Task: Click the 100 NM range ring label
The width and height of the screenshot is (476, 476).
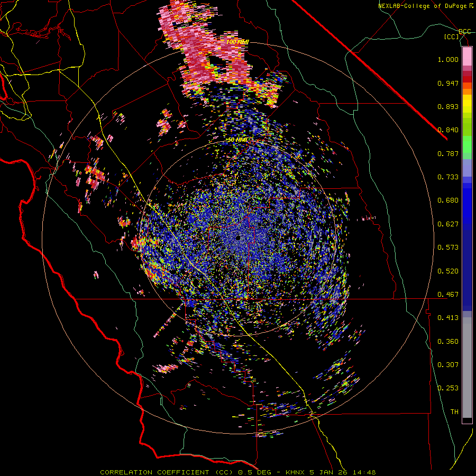Action: pyautogui.click(x=237, y=42)
